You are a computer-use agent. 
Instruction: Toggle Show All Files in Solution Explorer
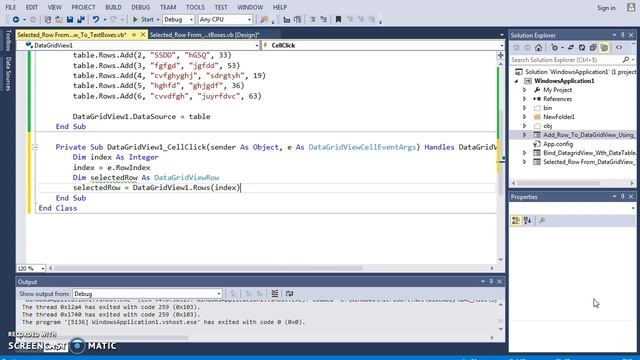point(604,48)
